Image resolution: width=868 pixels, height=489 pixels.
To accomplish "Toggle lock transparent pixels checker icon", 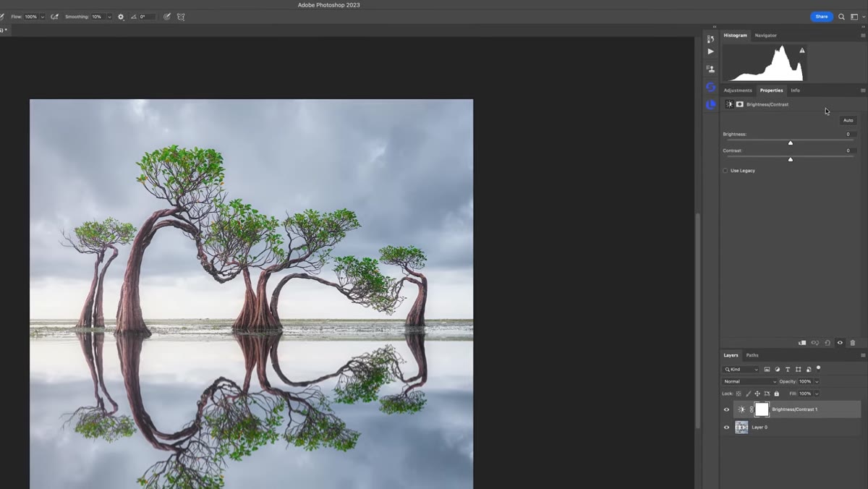I will click(739, 394).
